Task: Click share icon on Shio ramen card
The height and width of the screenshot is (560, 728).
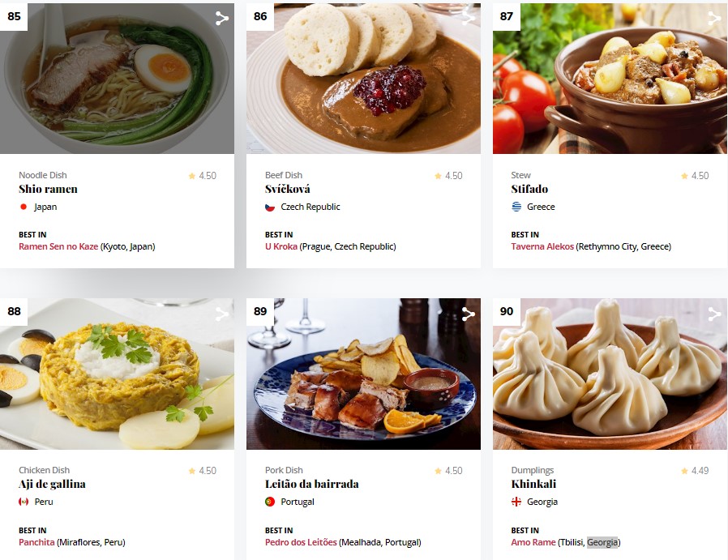Action: (x=222, y=18)
